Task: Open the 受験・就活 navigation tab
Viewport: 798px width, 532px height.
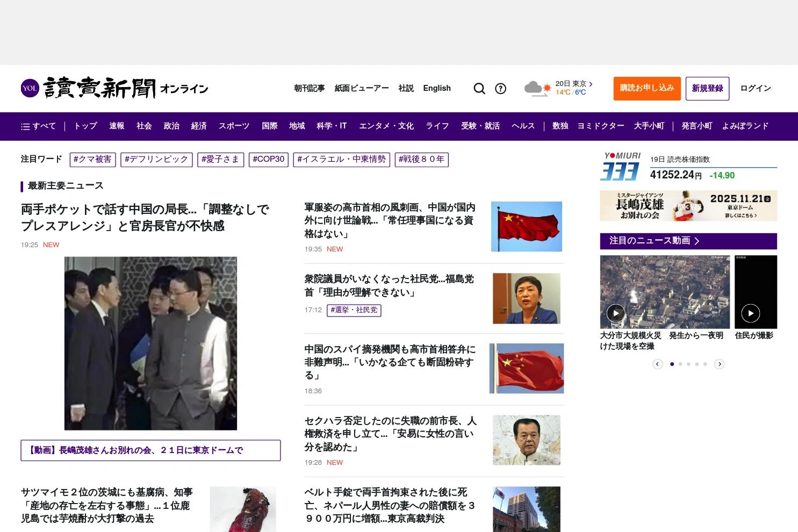Action: 480,126
